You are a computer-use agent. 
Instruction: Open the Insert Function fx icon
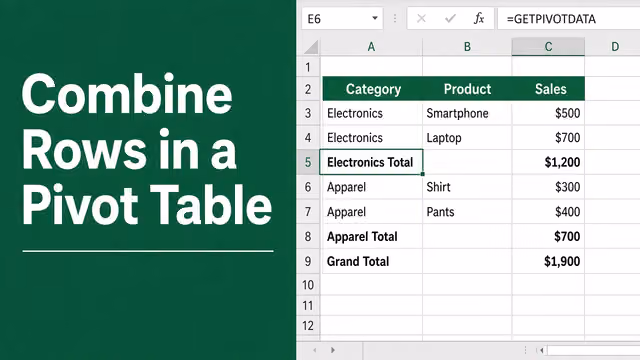point(479,18)
